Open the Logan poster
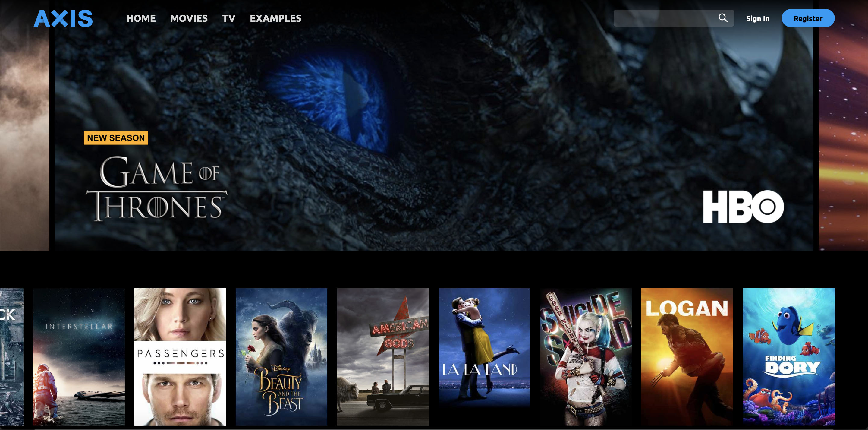This screenshot has height=430, width=868. click(687, 357)
